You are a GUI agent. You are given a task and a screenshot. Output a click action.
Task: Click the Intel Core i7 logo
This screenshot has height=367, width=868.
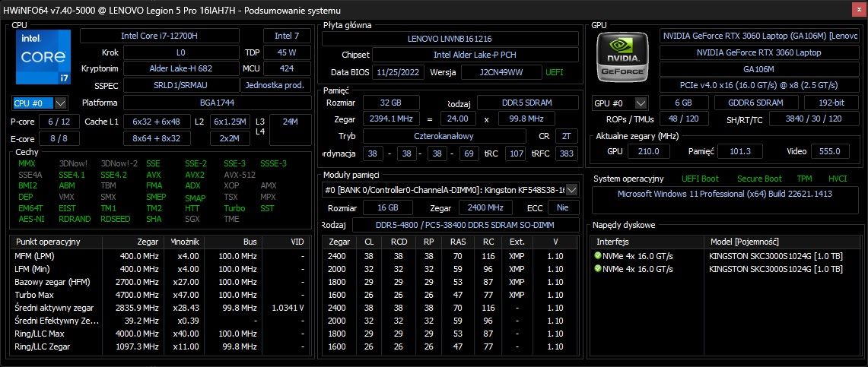click(x=43, y=57)
